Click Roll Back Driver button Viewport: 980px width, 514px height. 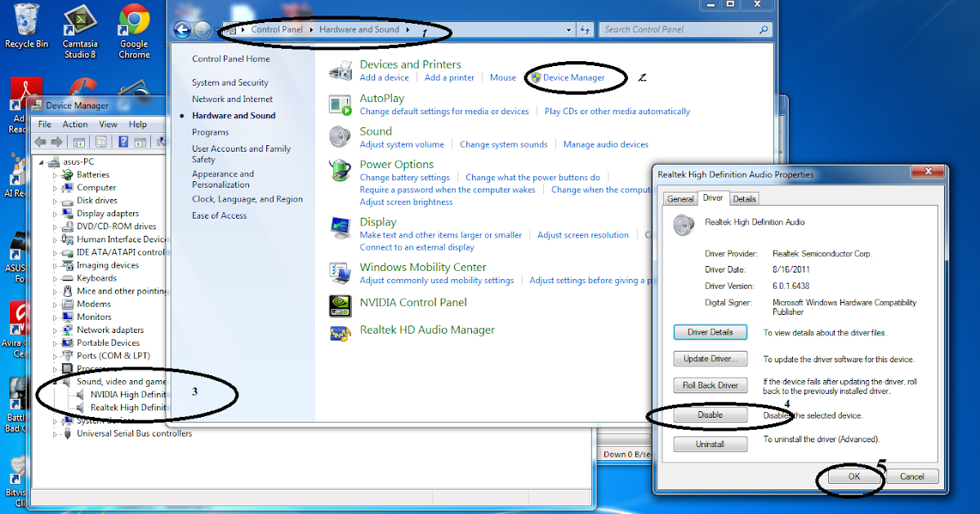pyautogui.click(x=710, y=385)
